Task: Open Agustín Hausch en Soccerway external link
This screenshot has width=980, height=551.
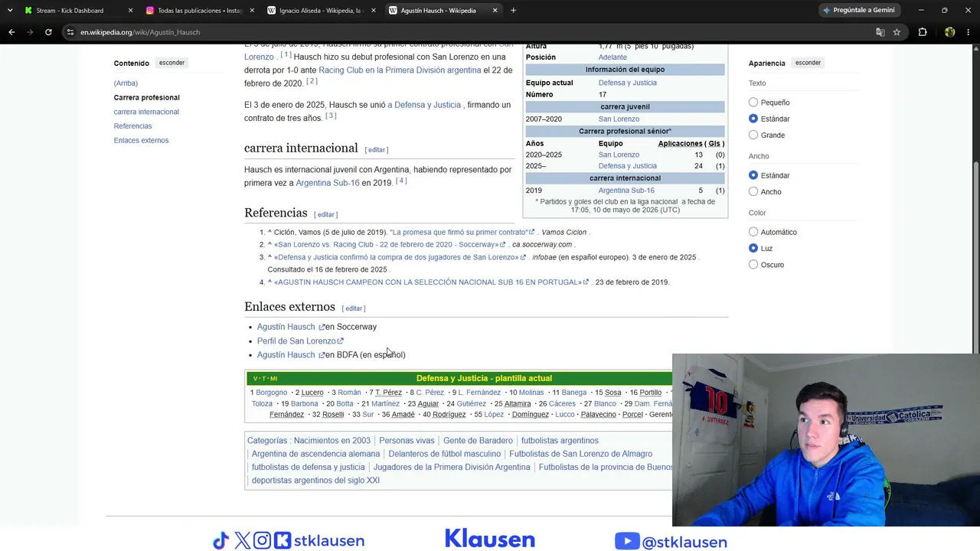Action: pos(291,327)
